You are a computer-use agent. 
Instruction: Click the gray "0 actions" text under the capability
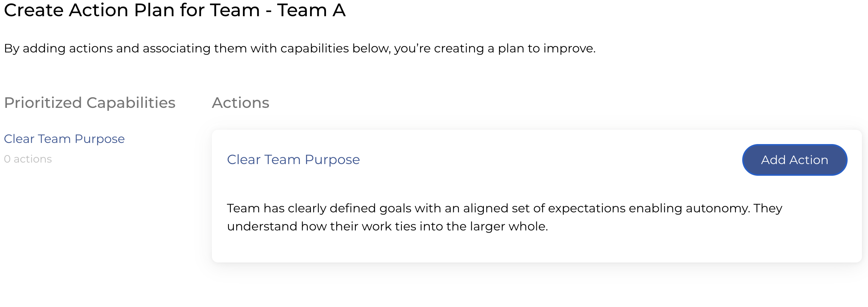[28, 159]
